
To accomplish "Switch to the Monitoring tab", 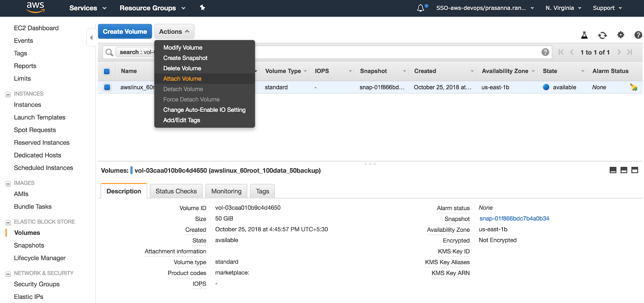I will click(x=226, y=191).
